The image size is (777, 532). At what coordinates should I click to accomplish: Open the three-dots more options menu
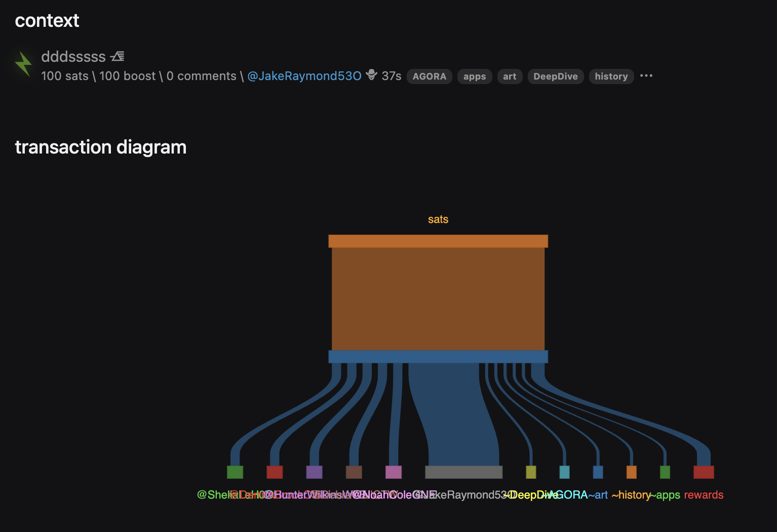coord(646,76)
